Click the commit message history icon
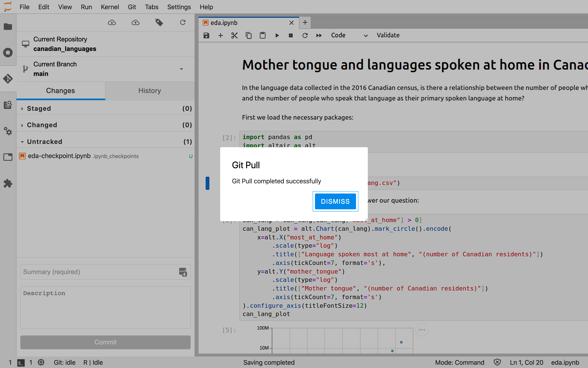 coord(183,272)
